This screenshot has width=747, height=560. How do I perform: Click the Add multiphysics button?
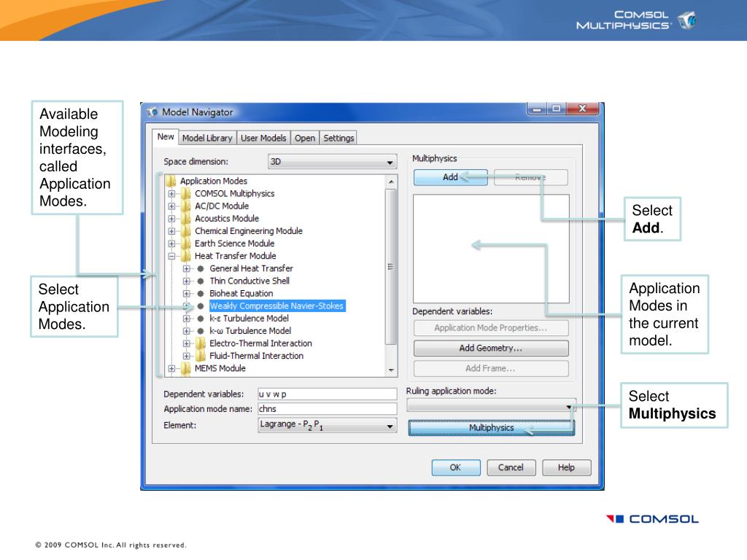[450, 177]
